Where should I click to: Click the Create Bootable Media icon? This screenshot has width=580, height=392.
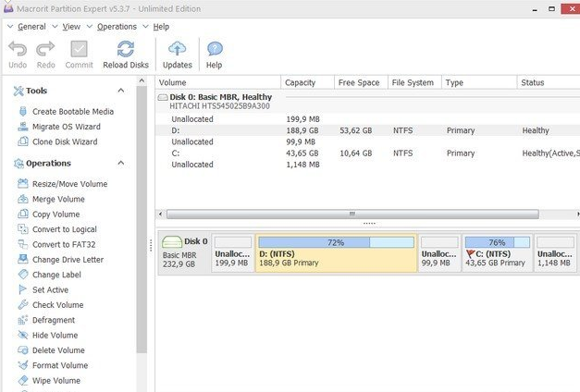[23, 111]
